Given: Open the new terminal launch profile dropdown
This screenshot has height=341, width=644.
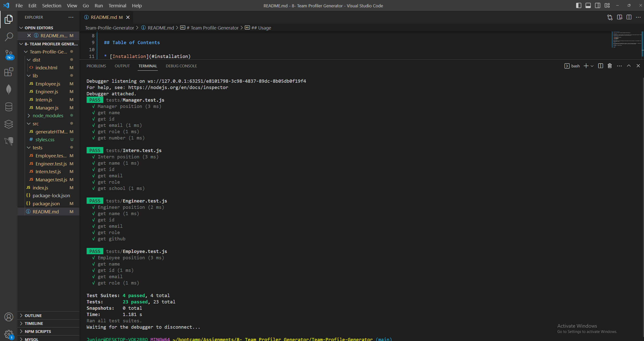Looking at the screenshot, I should coord(592,66).
